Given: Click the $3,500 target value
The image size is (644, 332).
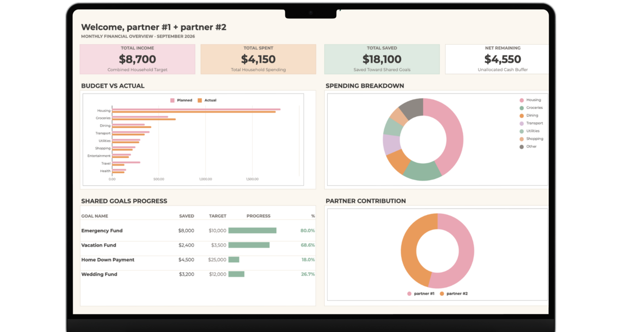Looking at the screenshot, I should click(219, 245).
